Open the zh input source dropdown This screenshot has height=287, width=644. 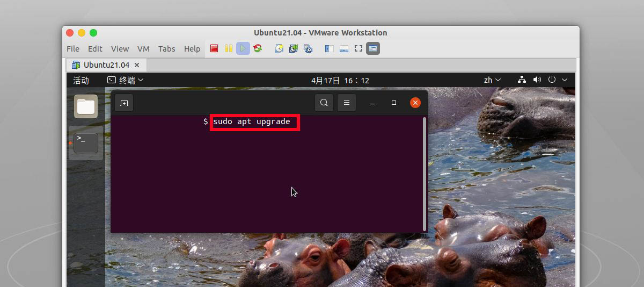pos(492,80)
